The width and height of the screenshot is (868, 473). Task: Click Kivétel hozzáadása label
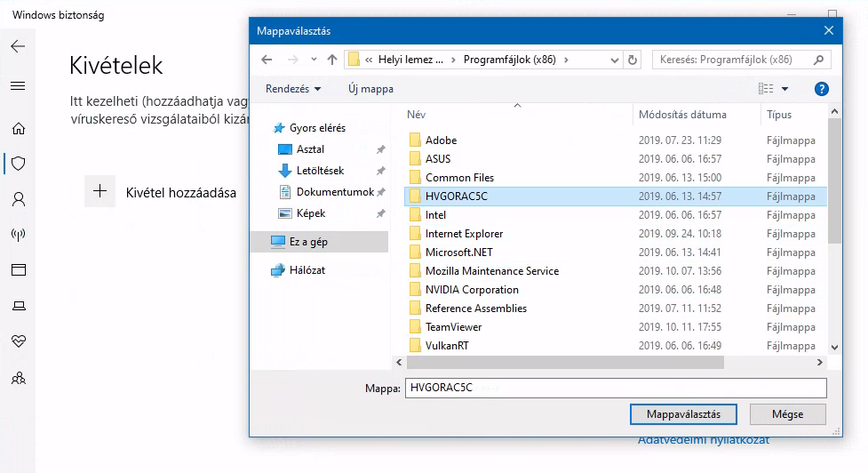click(181, 193)
